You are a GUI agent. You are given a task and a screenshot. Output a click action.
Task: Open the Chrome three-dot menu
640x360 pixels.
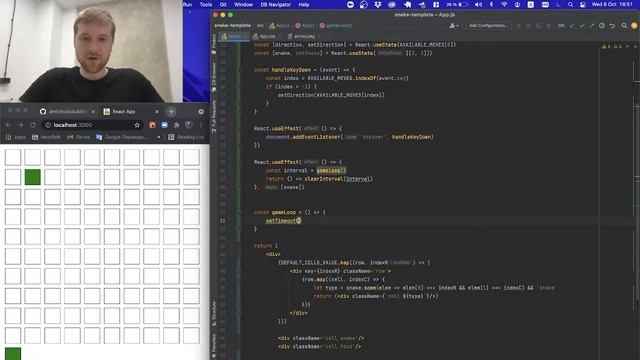coord(201,125)
